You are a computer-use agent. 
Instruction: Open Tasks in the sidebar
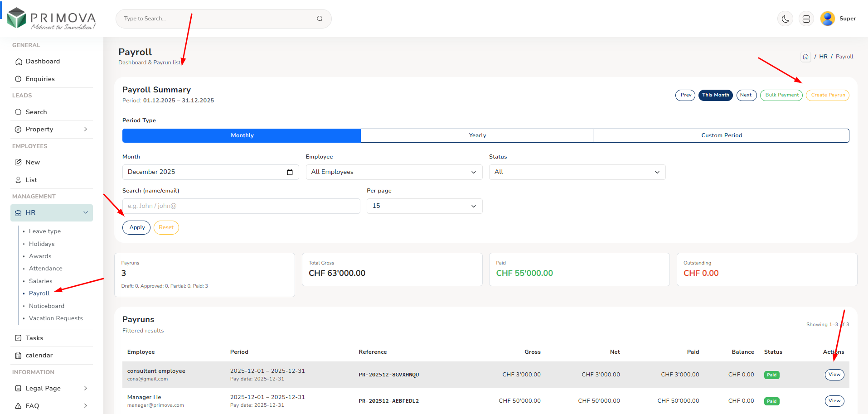pyautogui.click(x=34, y=338)
